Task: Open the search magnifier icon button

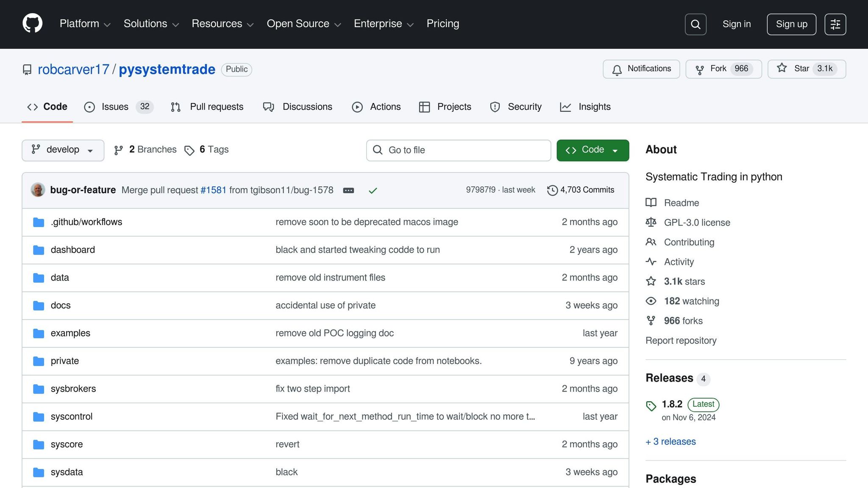Action: click(696, 25)
